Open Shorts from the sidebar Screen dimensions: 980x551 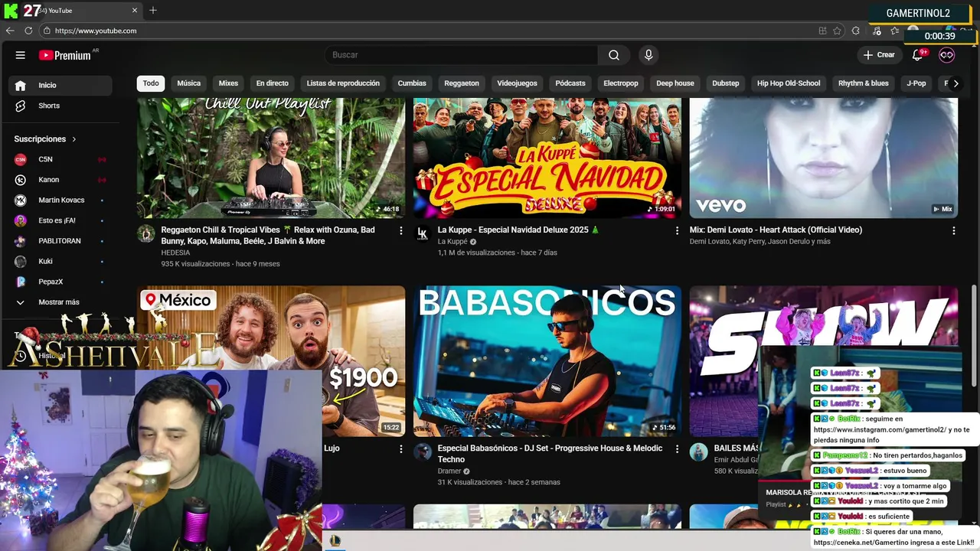pyautogui.click(x=60, y=106)
